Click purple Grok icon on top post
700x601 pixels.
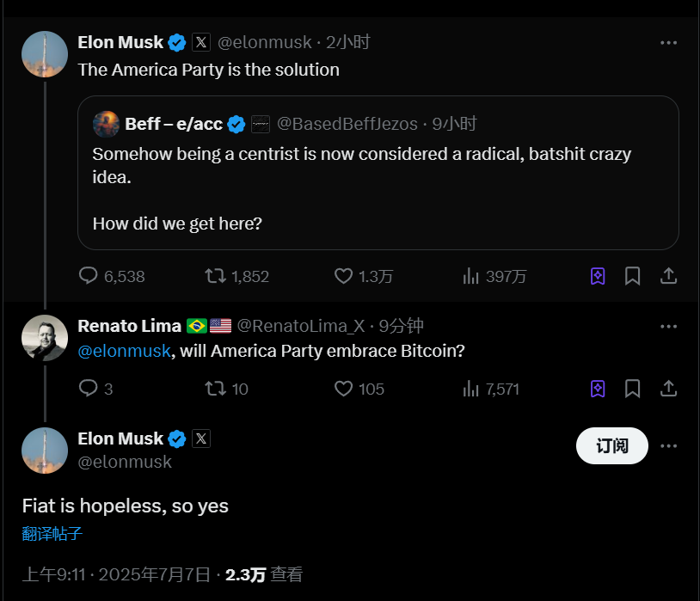598,276
